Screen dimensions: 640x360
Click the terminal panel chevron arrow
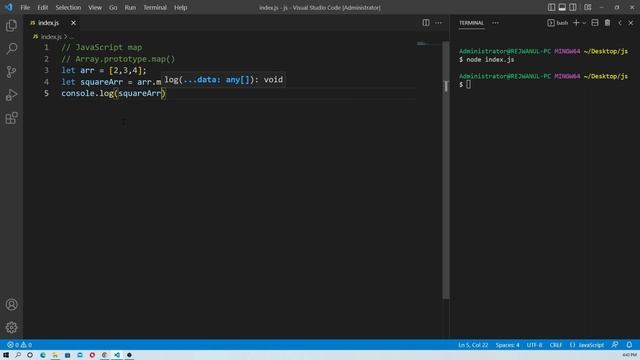pos(620,23)
